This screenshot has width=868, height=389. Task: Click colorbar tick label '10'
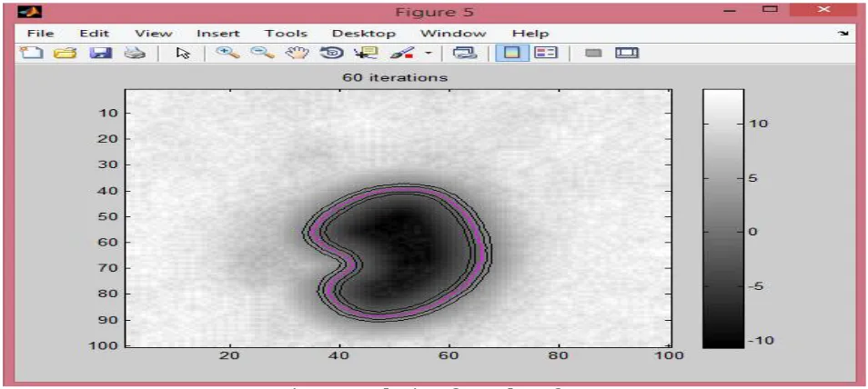point(758,124)
